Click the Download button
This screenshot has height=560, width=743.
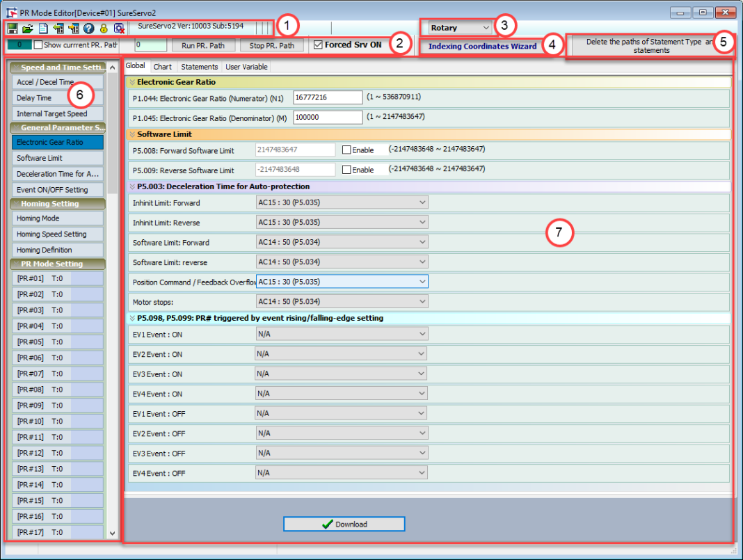(344, 524)
